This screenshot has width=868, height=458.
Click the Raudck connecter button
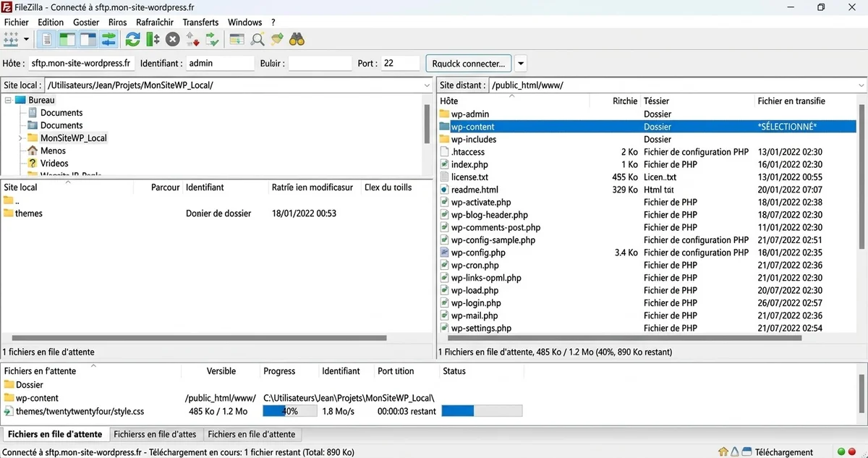[469, 63]
